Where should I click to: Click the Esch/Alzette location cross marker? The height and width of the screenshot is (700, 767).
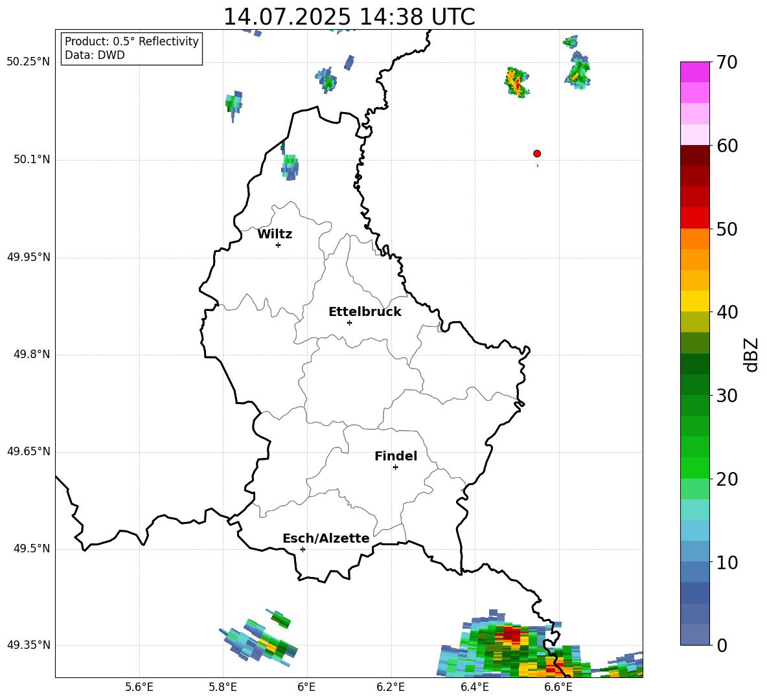(303, 549)
